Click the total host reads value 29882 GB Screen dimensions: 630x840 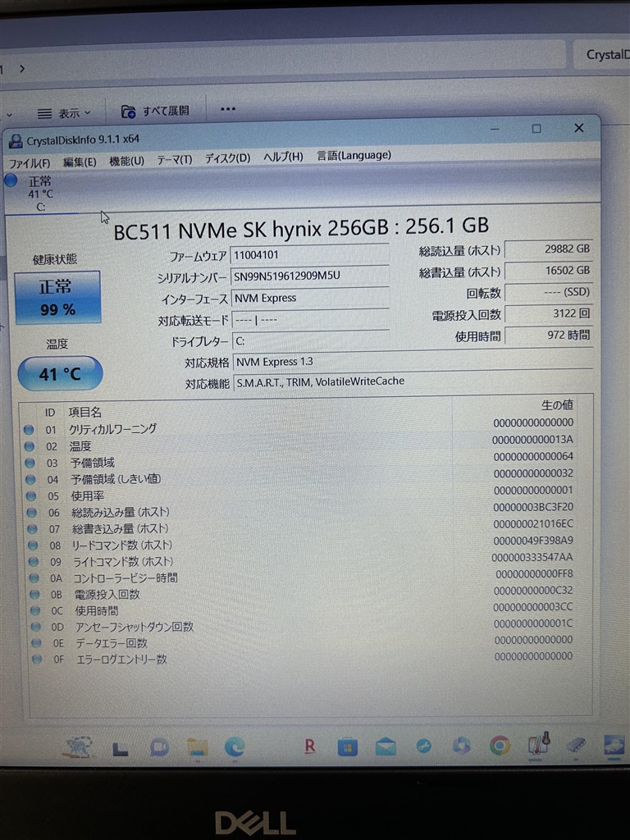click(549, 249)
